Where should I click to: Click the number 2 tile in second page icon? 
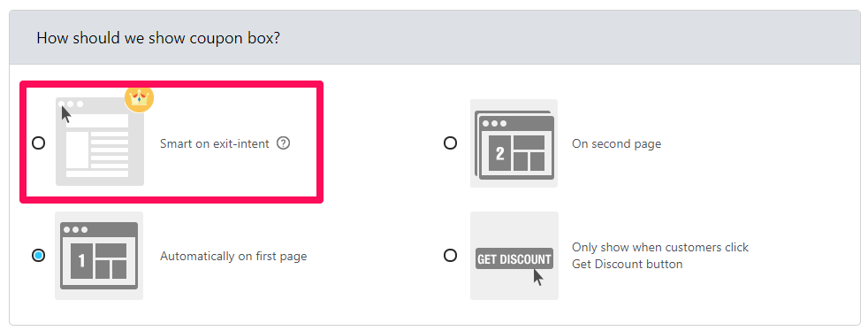pyautogui.click(x=500, y=154)
